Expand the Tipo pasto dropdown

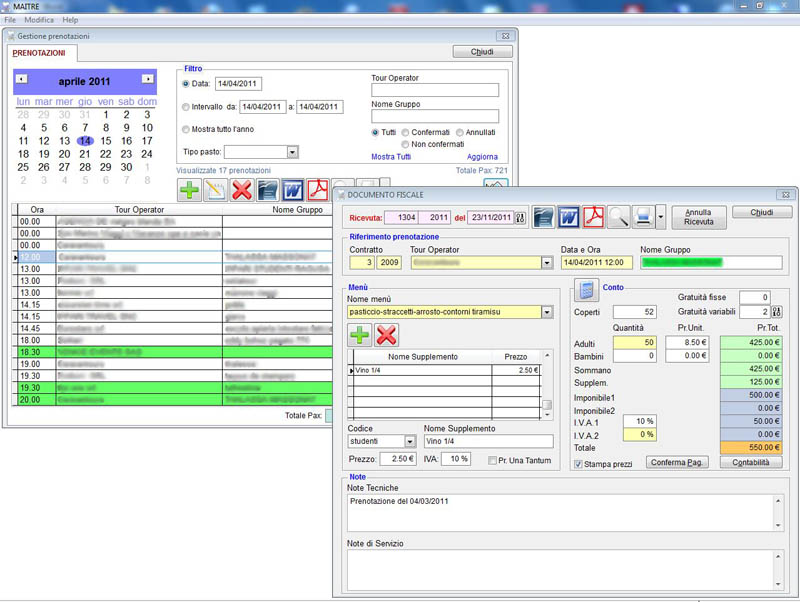[x=293, y=152]
